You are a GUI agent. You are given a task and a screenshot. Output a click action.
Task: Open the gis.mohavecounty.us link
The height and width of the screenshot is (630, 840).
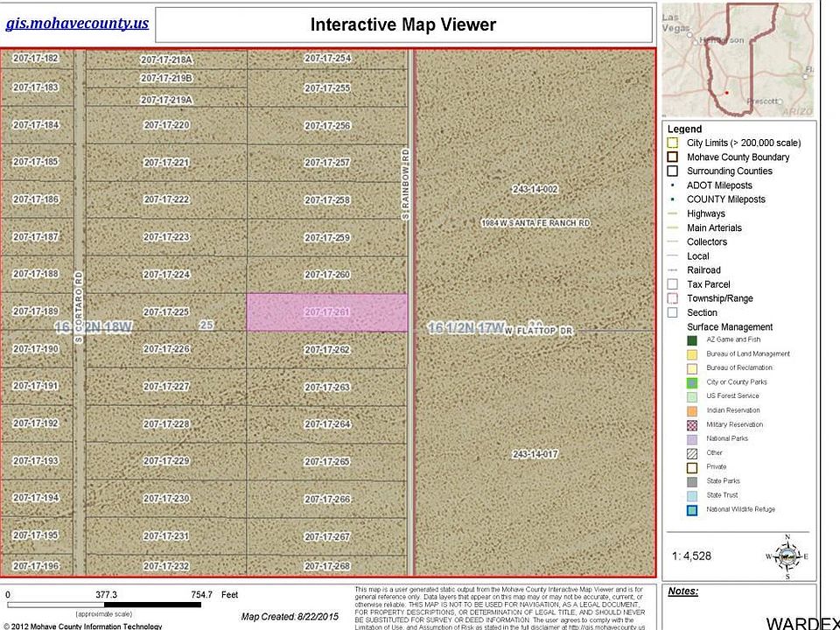point(77,24)
